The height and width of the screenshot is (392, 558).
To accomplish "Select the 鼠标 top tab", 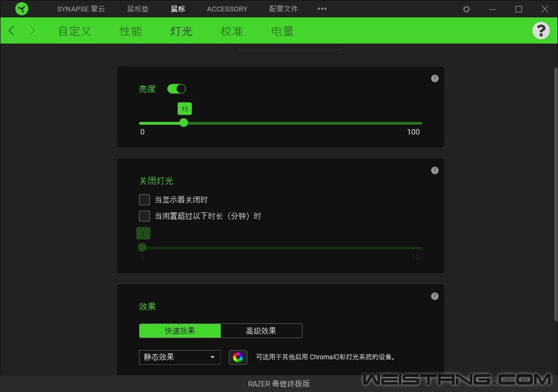I will coord(178,9).
